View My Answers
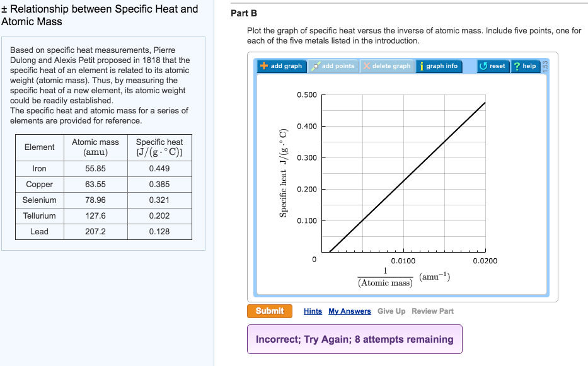This screenshot has width=588, height=366. click(349, 311)
